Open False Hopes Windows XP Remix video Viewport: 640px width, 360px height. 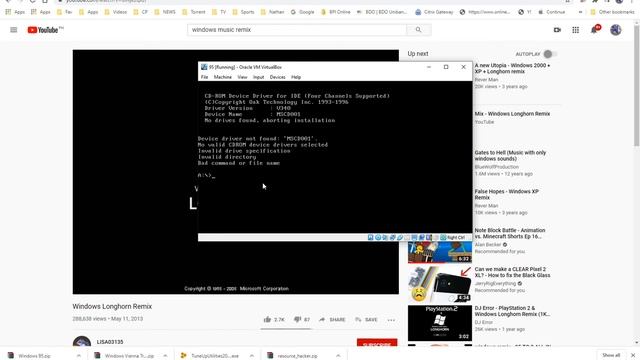tap(507, 194)
